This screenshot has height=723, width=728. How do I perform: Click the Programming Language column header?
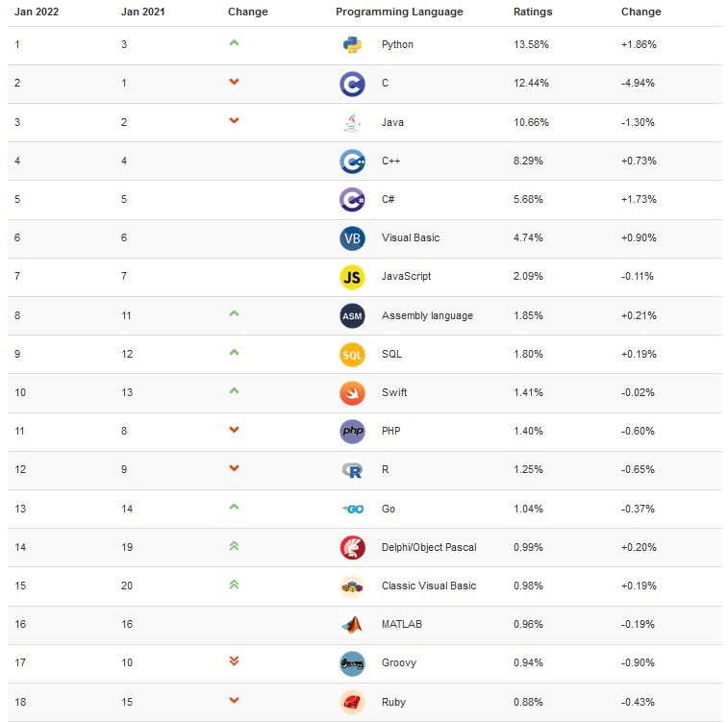tap(399, 12)
